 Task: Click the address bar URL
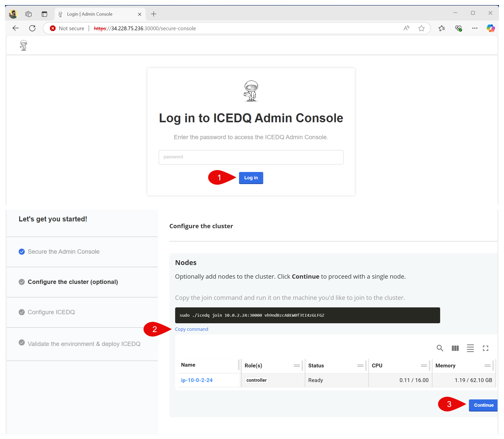(x=145, y=28)
